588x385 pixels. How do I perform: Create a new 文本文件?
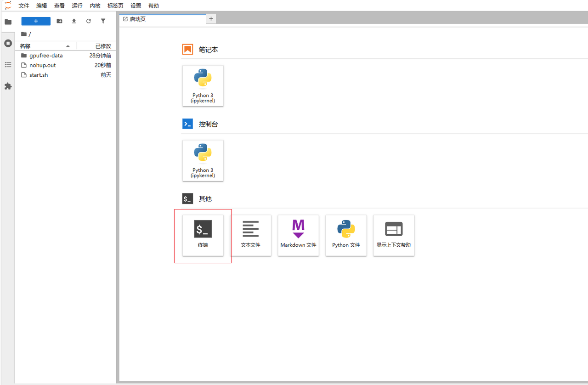(251, 235)
